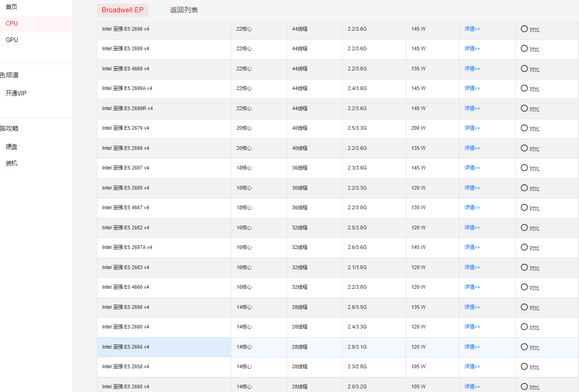View details of E5 2680 v4
The image size is (579, 392).
[x=472, y=327]
